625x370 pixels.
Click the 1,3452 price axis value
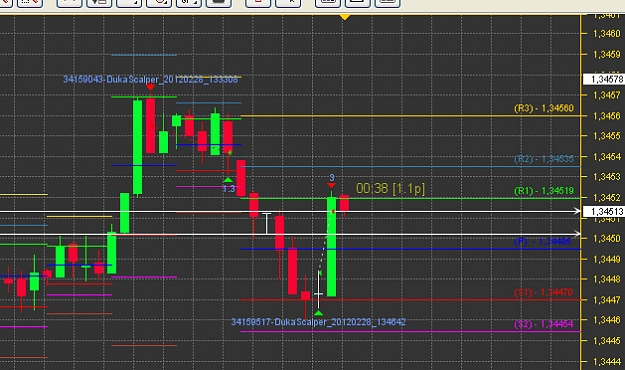[607, 198]
